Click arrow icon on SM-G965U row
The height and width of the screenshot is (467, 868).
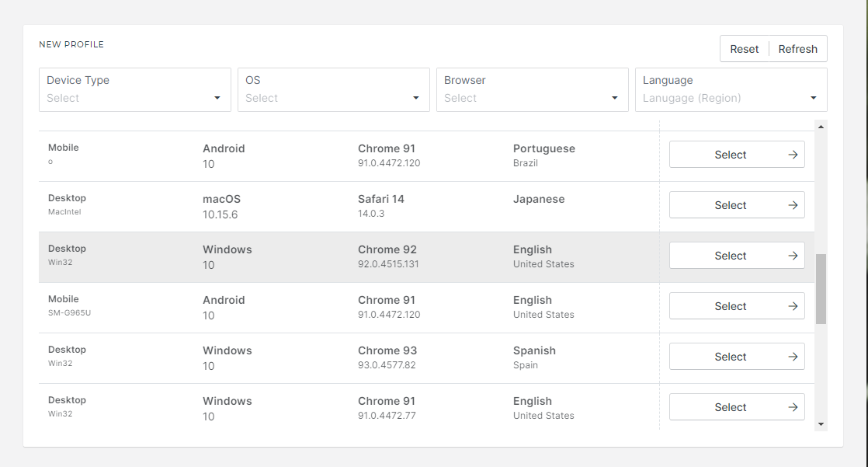click(793, 306)
